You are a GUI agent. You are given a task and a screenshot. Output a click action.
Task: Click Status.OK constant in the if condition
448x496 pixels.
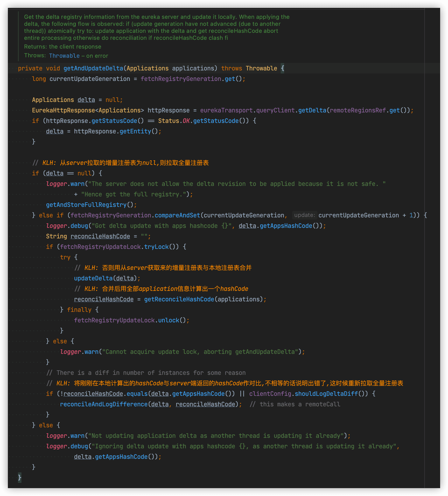174,121
